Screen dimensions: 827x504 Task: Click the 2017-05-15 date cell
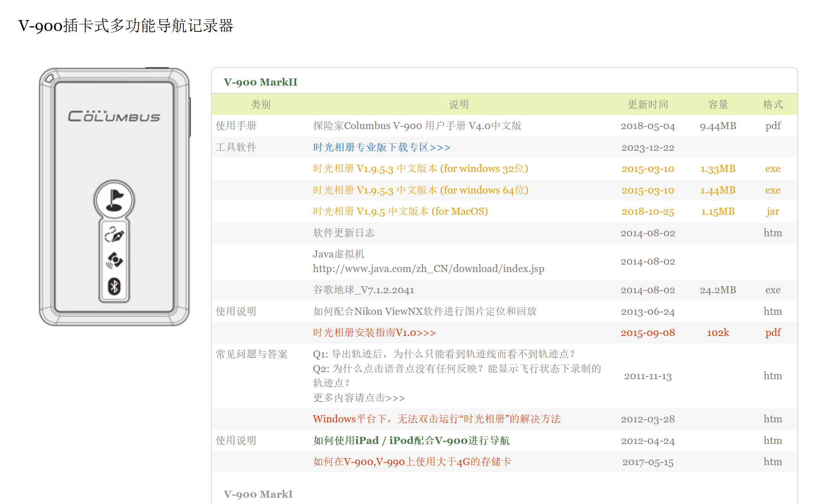(x=648, y=462)
